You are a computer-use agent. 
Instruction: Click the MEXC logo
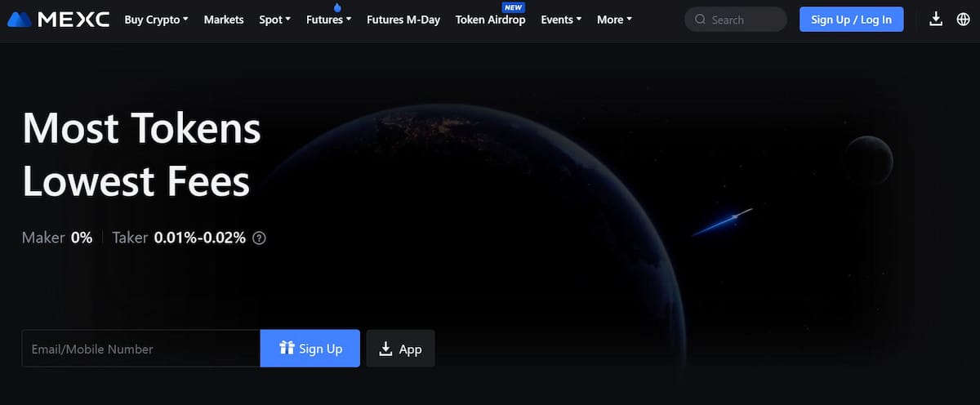[58, 20]
